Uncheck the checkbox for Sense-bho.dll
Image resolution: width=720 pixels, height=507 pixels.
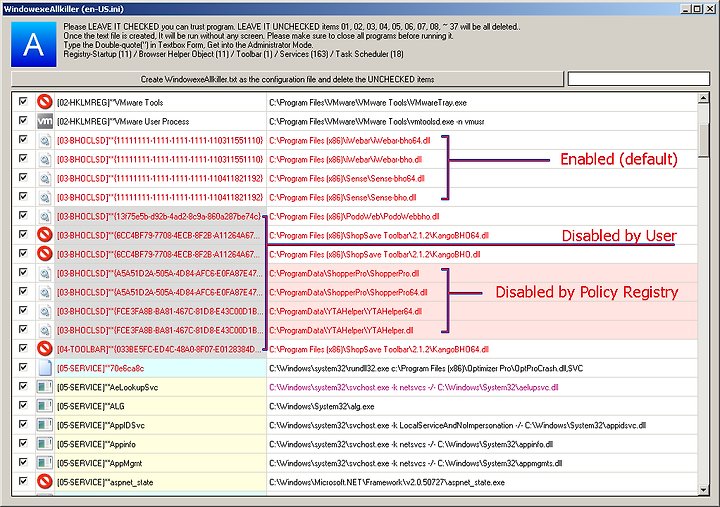click(23, 197)
